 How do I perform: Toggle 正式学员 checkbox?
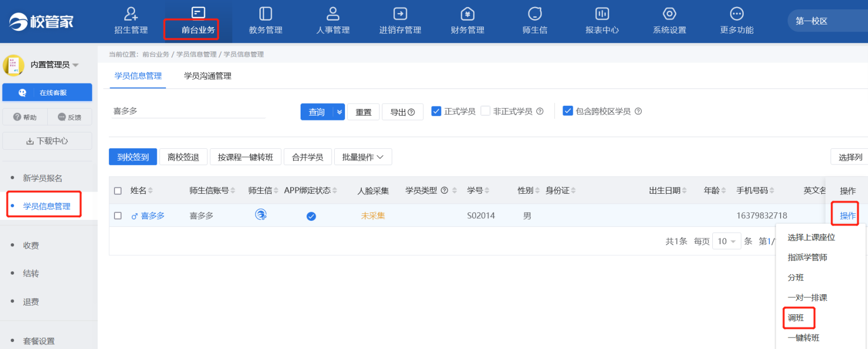[x=436, y=111]
